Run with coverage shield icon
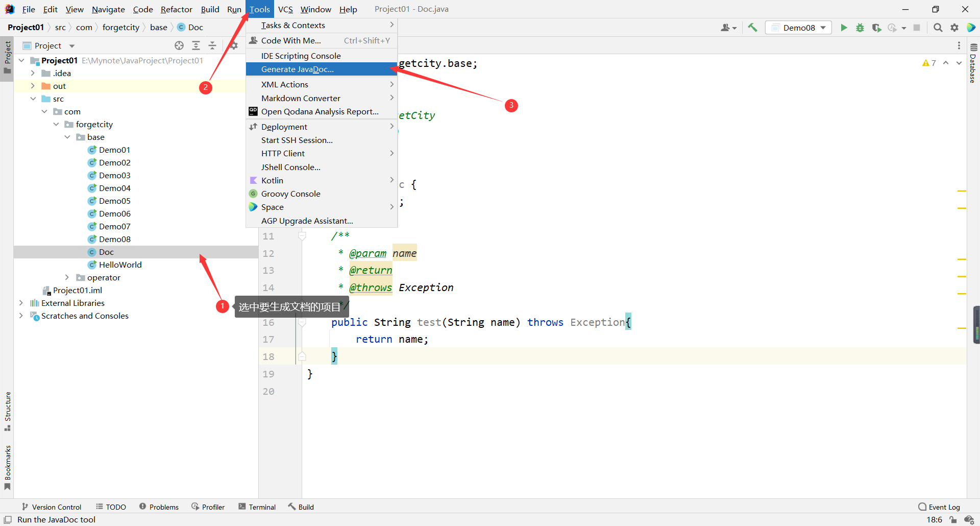This screenshot has height=526, width=980. click(x=876, y=28)
